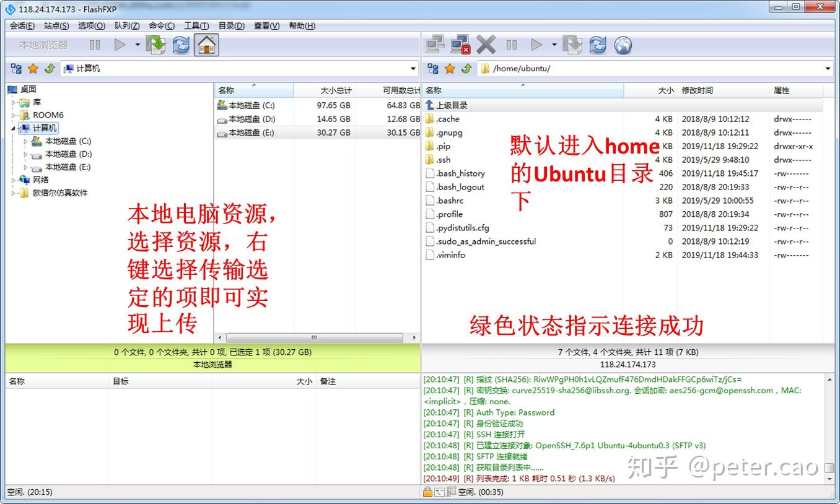Expand the 库 tree node
The height and width of the screenshot is (504, 840).
pos(13,102)
